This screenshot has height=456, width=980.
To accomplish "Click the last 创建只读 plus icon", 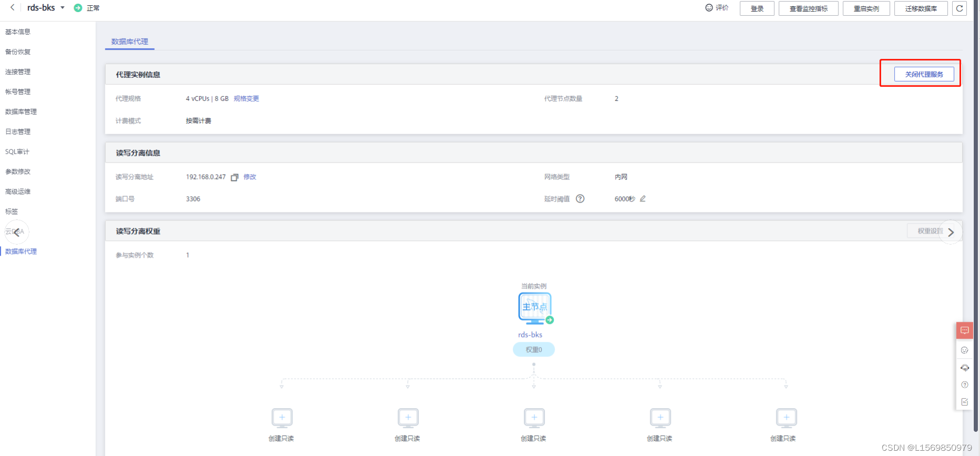I will [786, 418].
